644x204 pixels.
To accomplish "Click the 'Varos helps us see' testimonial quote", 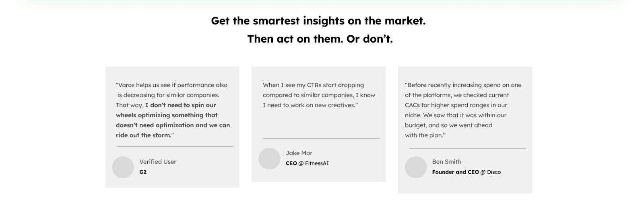I will [x=173, y=110].
